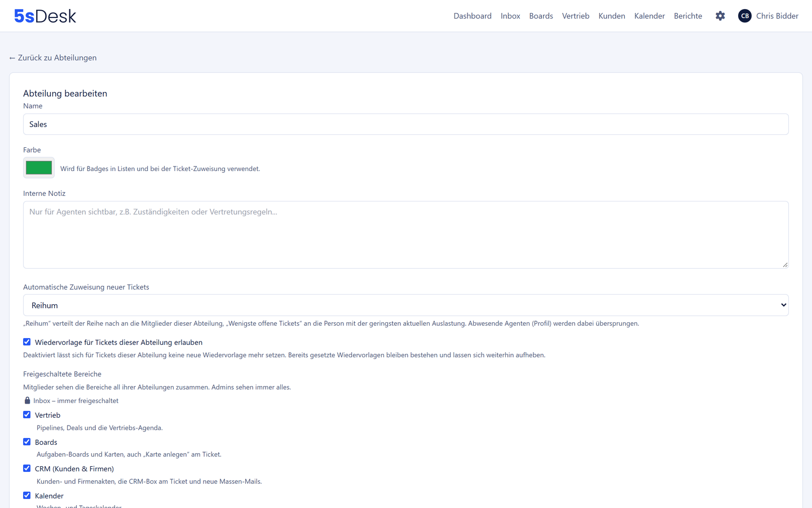This screenshot has height=508, width=812.
Task: Toggle the Kalender area checkbox
Action: point(27,496)
